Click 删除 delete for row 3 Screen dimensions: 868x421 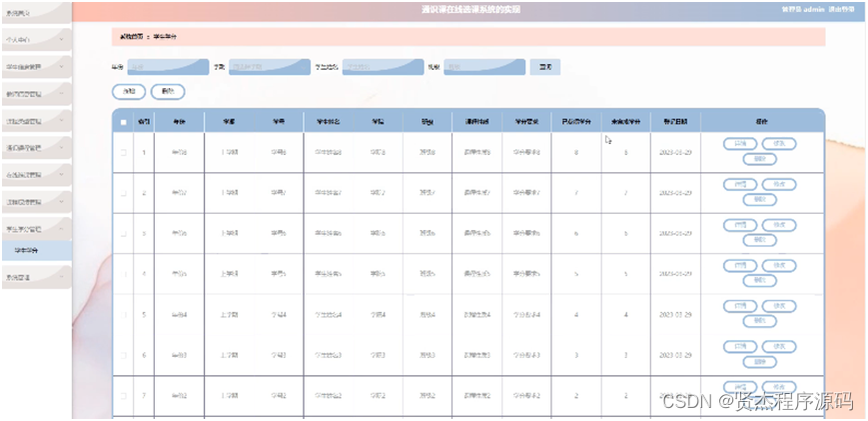pos(759,240)
